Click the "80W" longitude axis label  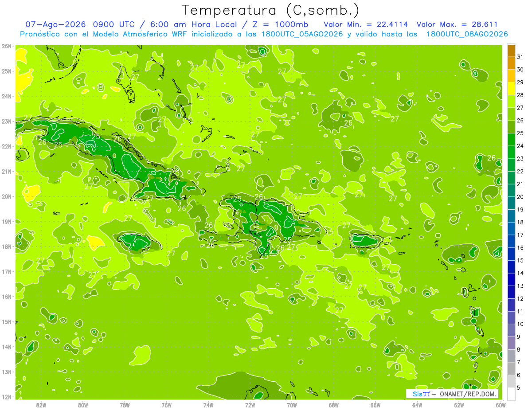point(83,405)
